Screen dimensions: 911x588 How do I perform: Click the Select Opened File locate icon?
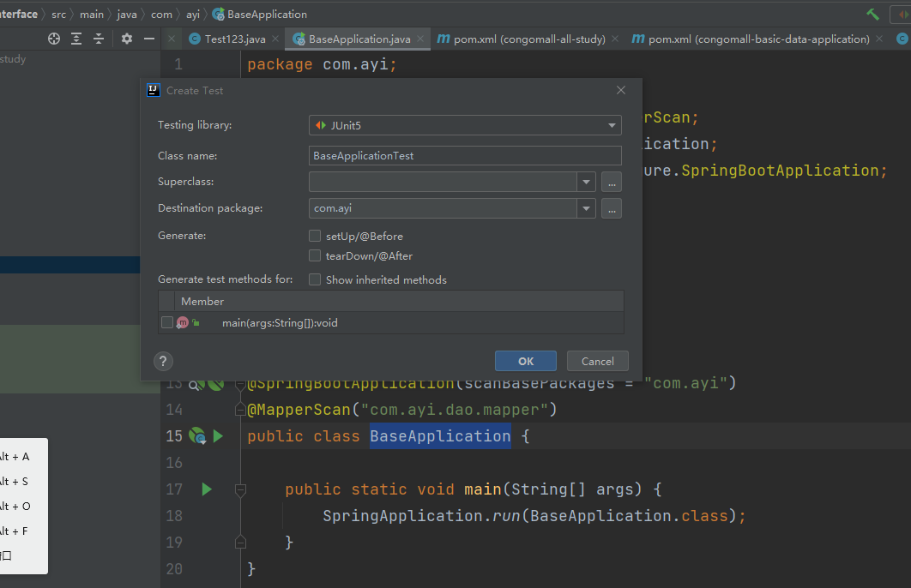[x=54, y=39]
